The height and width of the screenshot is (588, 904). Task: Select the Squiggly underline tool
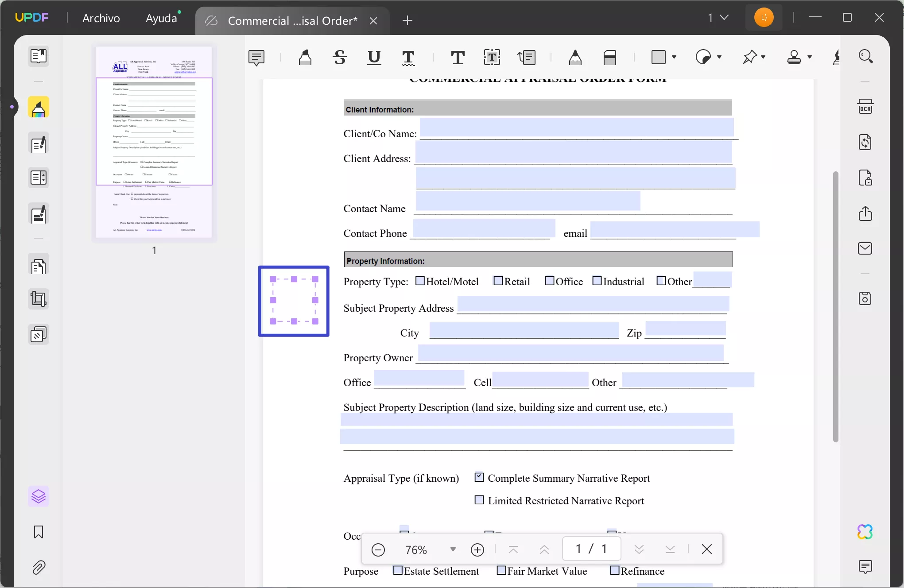408,57
